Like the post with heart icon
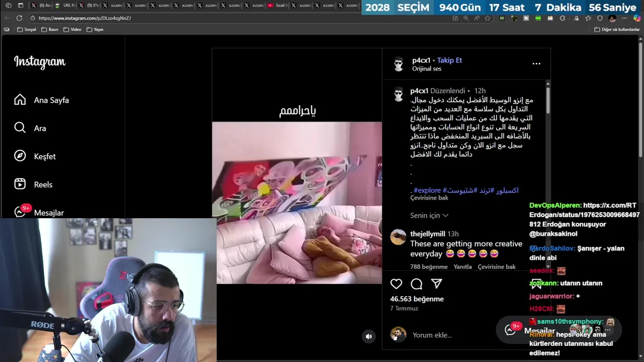The image size is (644, 362). pos(396,284)
